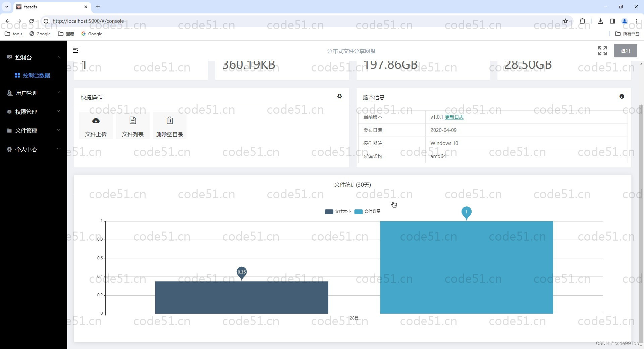644x349 pixels.
Task: Open a new browser tab
Action: click(x=98, y=7)
